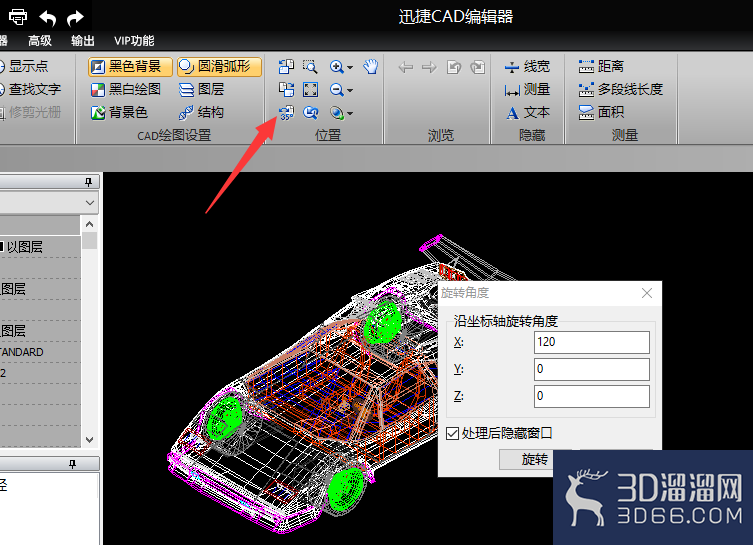Viewport: 753px width, 545px height.
Task: Expand the 3D orbit dropdown arrow
Action: point(350,114)
